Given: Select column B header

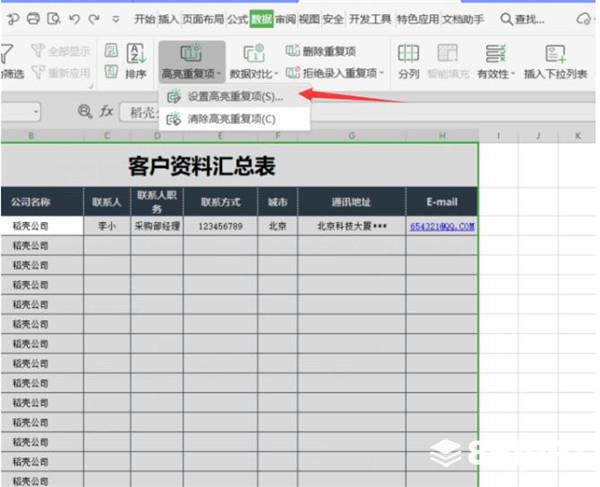Looking at the screenshot, I should (42, 135).
